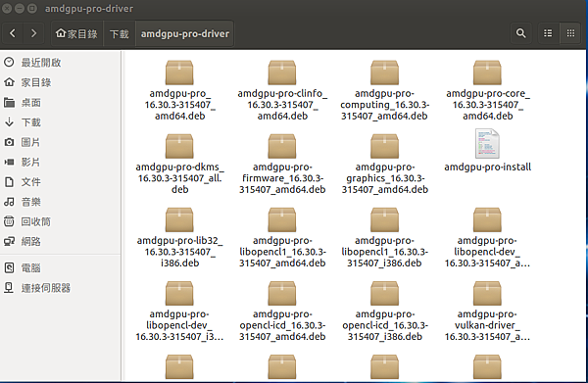Select the amdgpu-pro-clinfo package icon

coord(282,72)
